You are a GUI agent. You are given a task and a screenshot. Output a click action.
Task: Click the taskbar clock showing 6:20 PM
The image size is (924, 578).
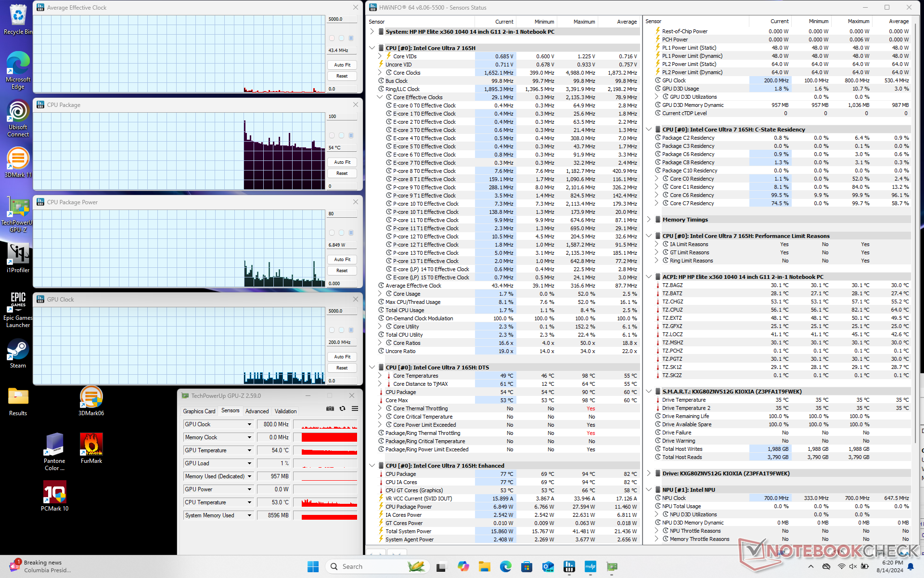pyautogui.click(x=889, y=566)
